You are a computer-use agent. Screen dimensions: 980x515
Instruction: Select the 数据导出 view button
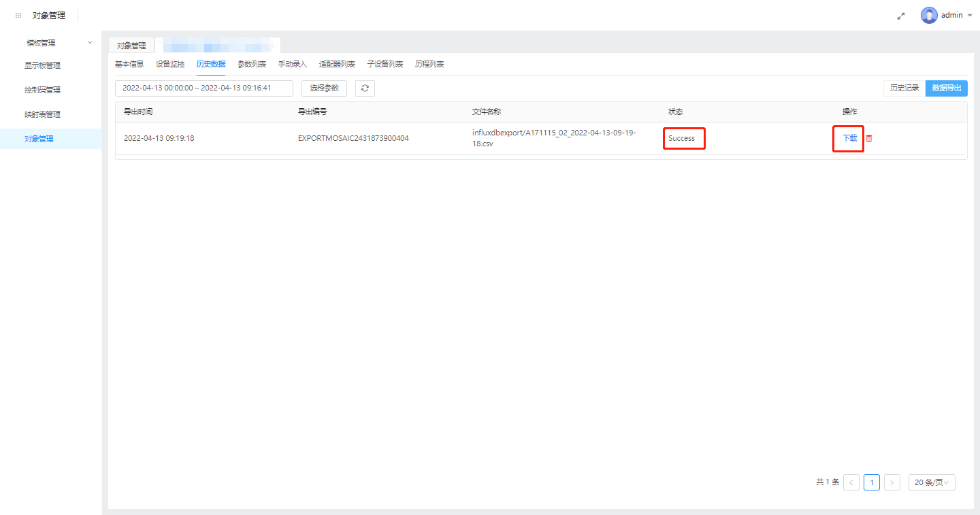pyautogui.click(x=947, y=88)
